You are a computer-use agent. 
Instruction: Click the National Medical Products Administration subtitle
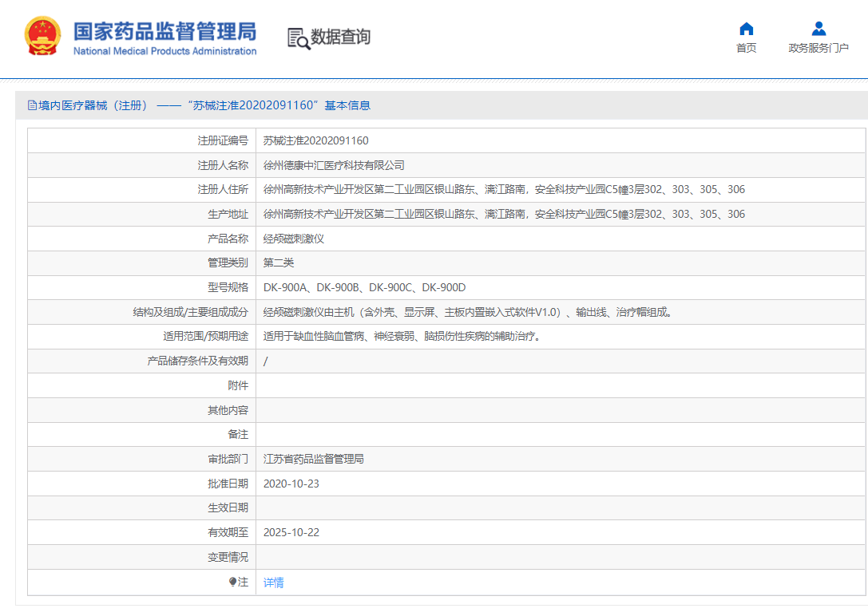point(165,51)
